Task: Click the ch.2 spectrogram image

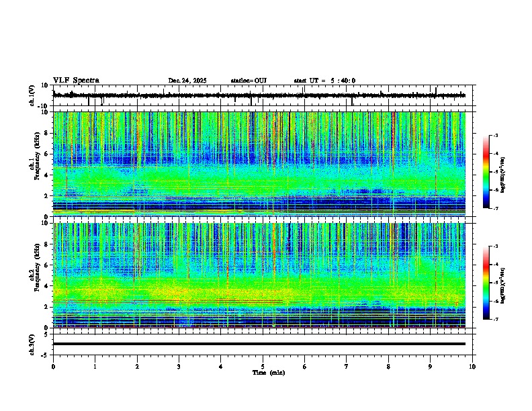Action: 259,275
